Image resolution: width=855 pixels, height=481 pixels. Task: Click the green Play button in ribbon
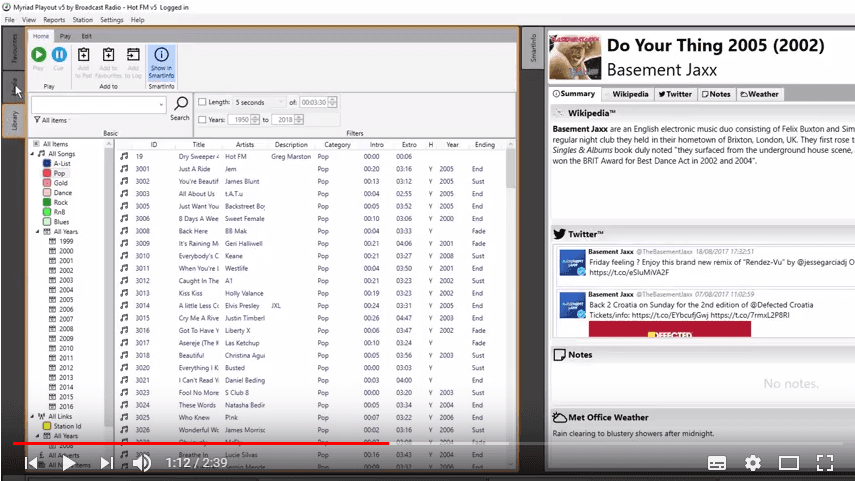[38, 55]
